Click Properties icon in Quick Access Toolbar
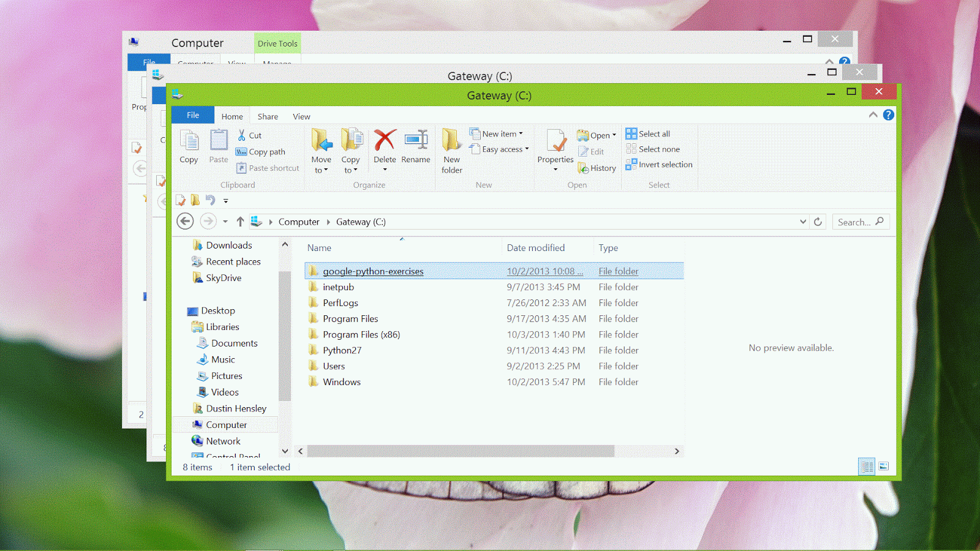 click(x=181, y=200)
